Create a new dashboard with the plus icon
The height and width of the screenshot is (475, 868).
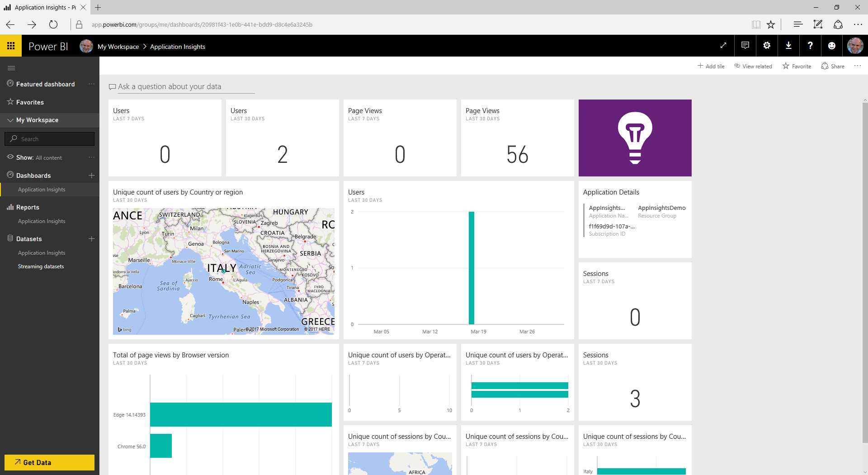[91, 176]
